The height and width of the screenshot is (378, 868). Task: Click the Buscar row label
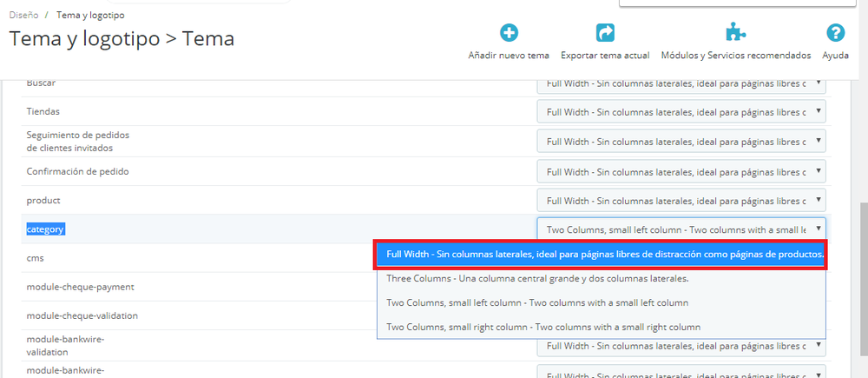(41, 83)
